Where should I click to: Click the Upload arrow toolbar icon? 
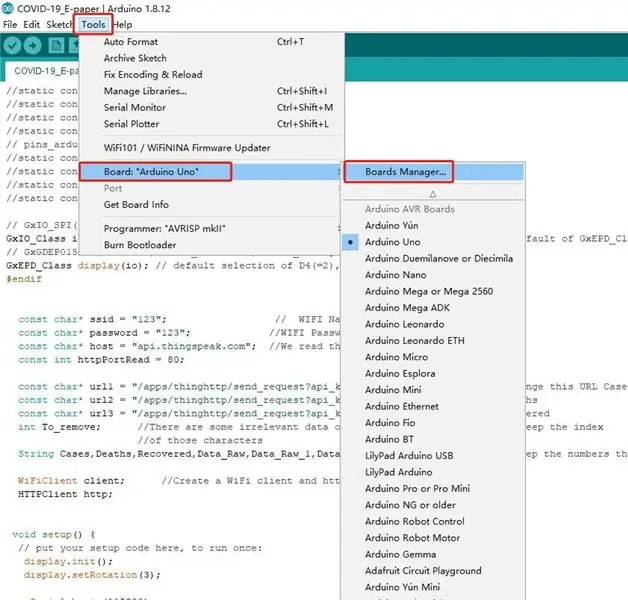coord(32,46)
